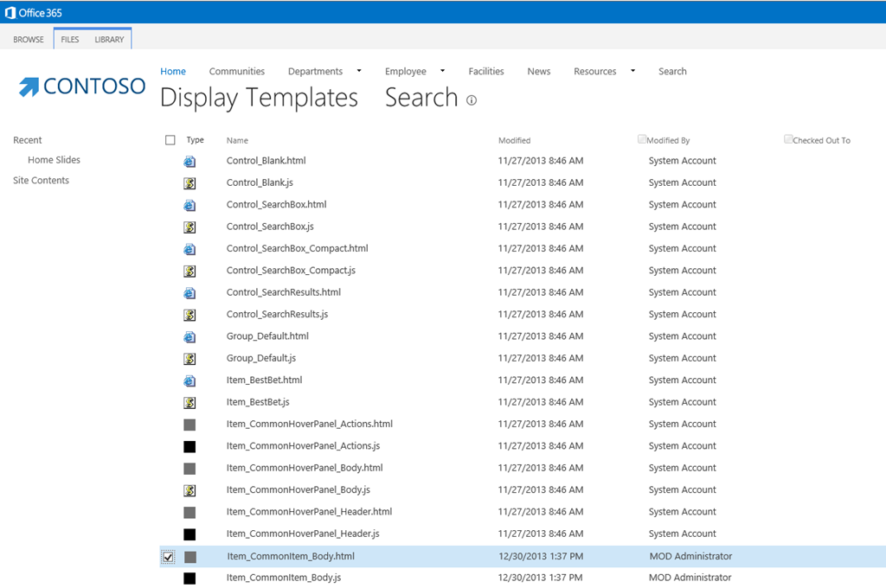This screenshot has width=886, height=588.
Task: Open the Item_BestBet.js file name
Action: tap(258, 402)
